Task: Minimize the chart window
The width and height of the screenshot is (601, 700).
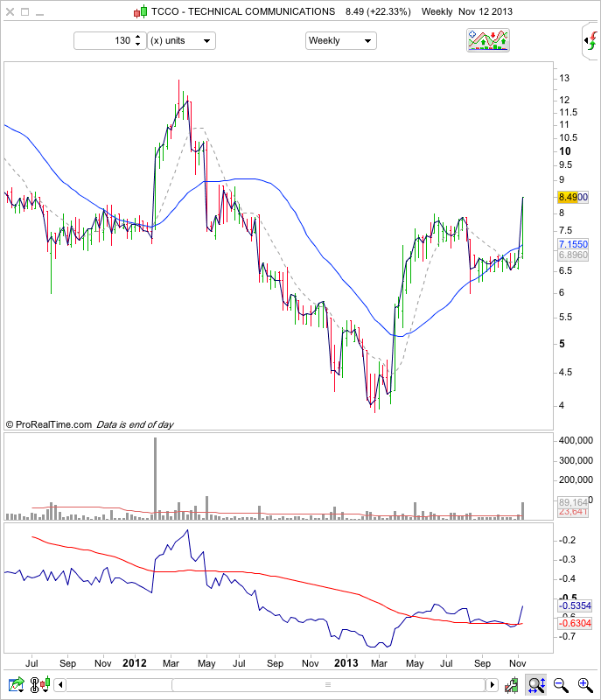Action: 39,13
